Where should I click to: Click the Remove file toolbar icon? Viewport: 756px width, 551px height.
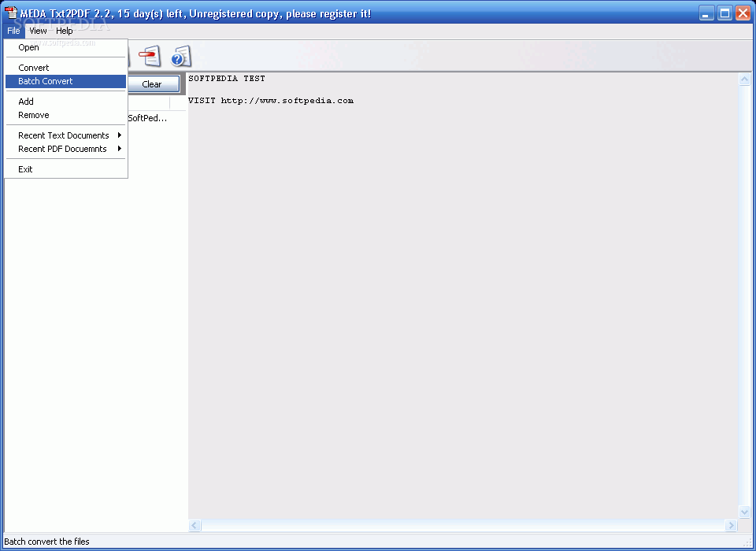[x=150, y=56]
